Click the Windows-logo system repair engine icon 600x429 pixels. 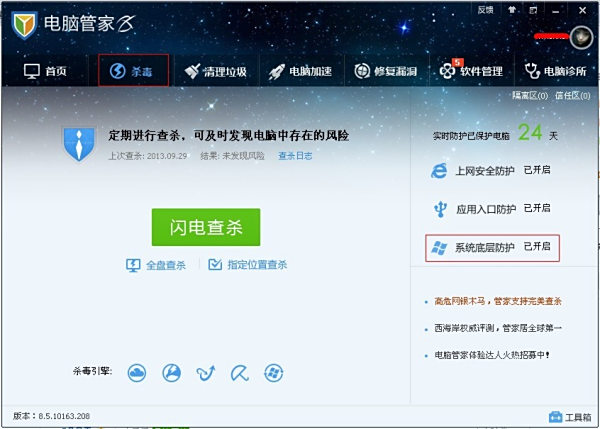pyautogui.click(x=271, y=373)
